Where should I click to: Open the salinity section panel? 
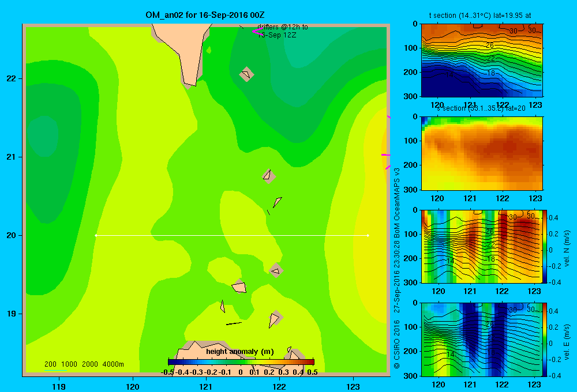coord(482,153)
